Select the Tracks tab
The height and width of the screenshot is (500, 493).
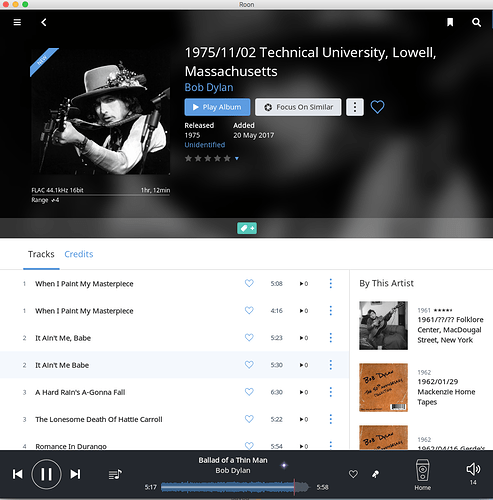[41, 254]
